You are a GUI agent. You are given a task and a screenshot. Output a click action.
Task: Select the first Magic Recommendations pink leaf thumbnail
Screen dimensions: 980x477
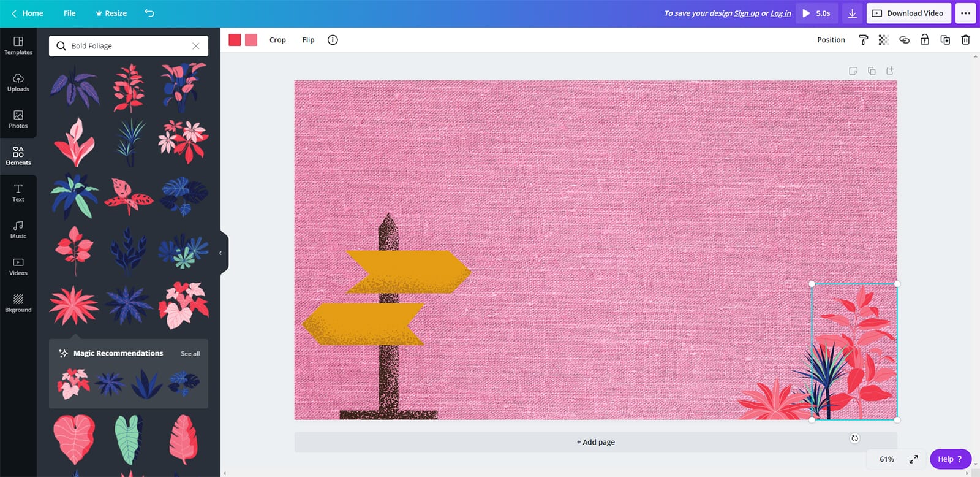click(73, 384)
